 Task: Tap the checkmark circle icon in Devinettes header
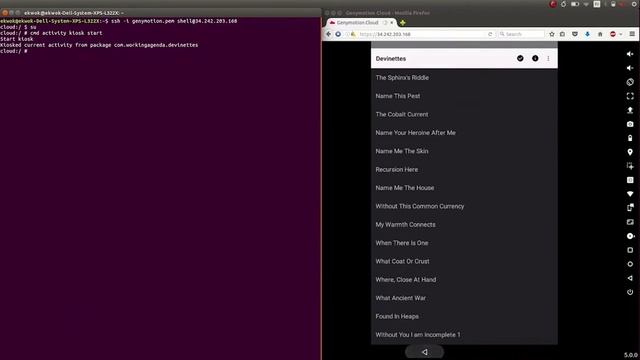520,58
